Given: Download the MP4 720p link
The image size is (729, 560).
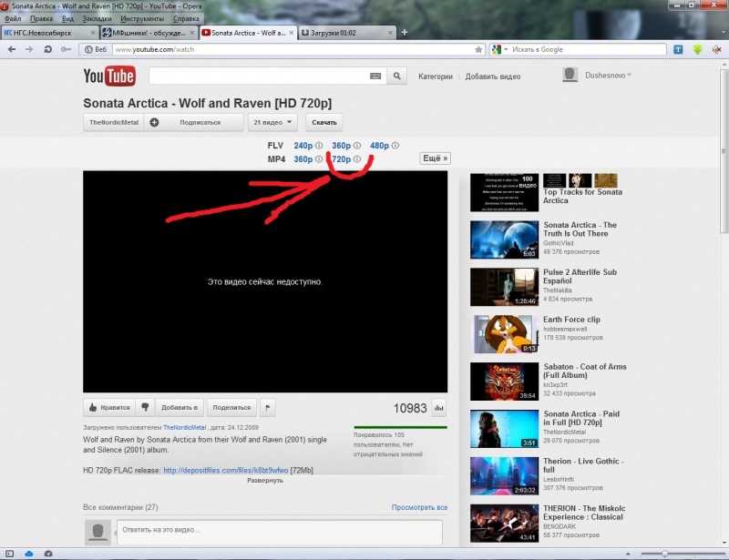Looking at the screenshot, I should pos(341,159).
